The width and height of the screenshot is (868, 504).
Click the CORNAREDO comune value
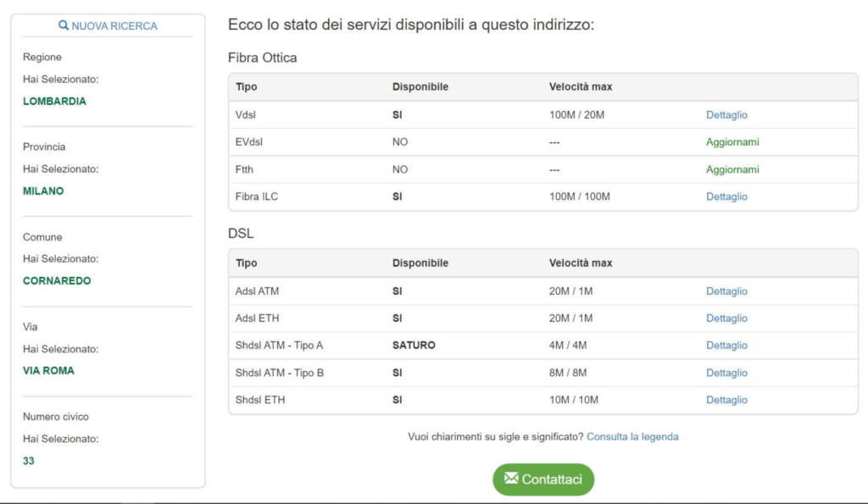coord(57,280)
